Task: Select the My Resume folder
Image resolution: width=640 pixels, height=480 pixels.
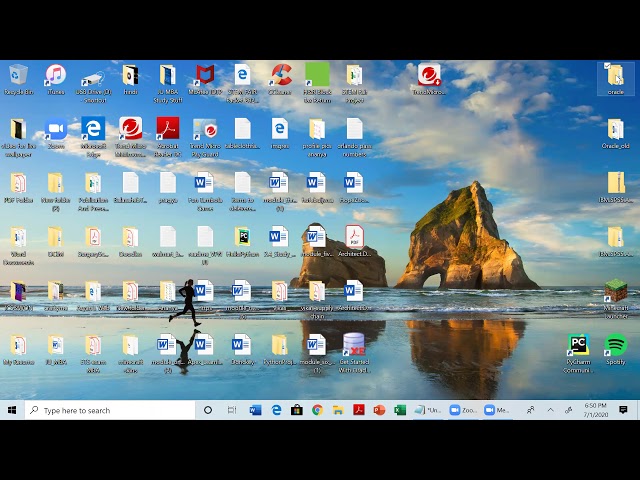Action: click(18, 349)
